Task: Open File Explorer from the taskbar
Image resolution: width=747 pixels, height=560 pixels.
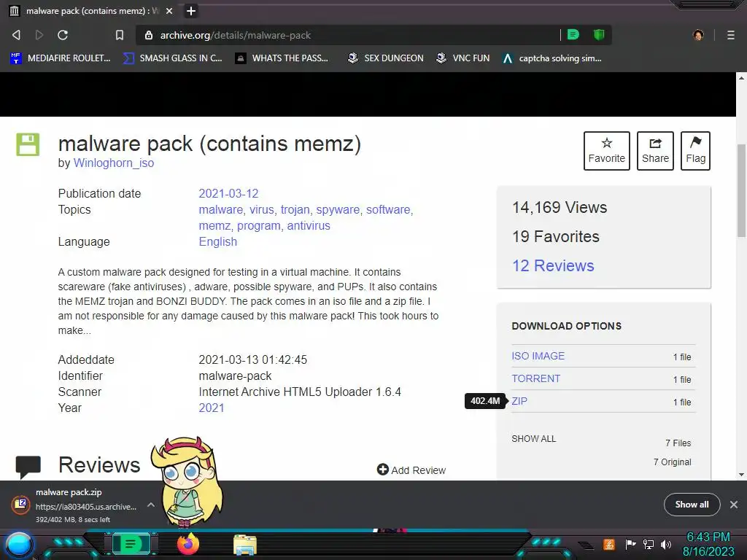Action: (245, 545)
